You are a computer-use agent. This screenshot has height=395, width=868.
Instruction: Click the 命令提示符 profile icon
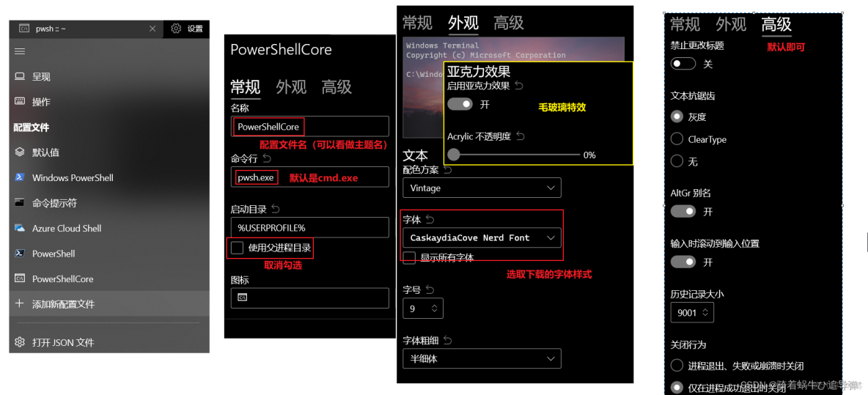[20, 203]
